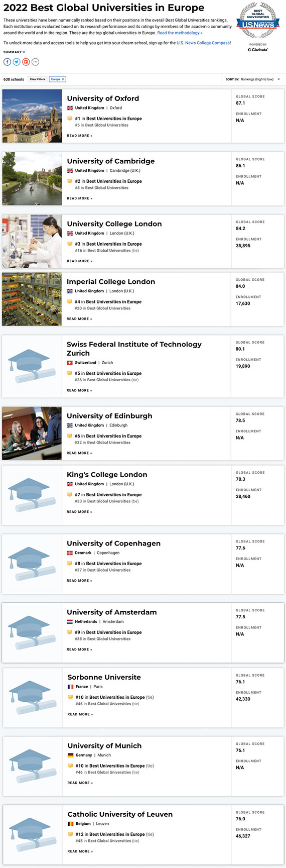The image size is (286, 868).
Task: Open more share options ellipsis icon
Action: click(35, 62)
